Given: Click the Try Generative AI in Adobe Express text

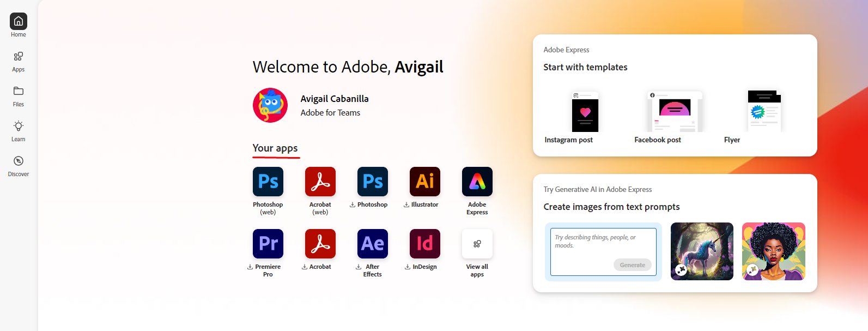Looking at the screenshot, I should click(x=598, y=190).
